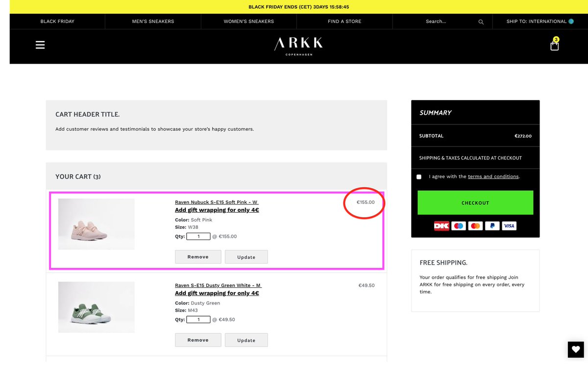Viewport: 588px width, 373px height.
Task: Open Raven S-E15 Dusty Green White link
Action: point(218,285)
